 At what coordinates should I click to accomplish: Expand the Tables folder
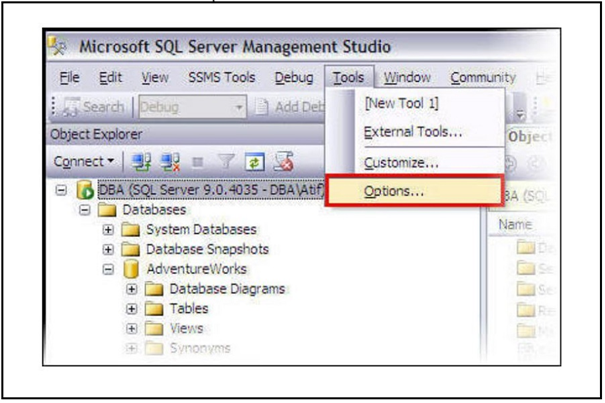point(131,309)
